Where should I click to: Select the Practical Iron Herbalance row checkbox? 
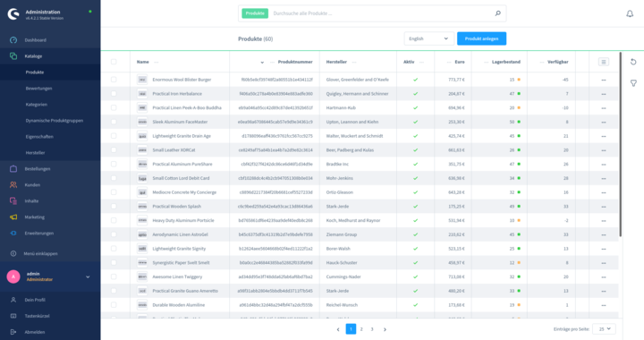[x=114, y=94]
